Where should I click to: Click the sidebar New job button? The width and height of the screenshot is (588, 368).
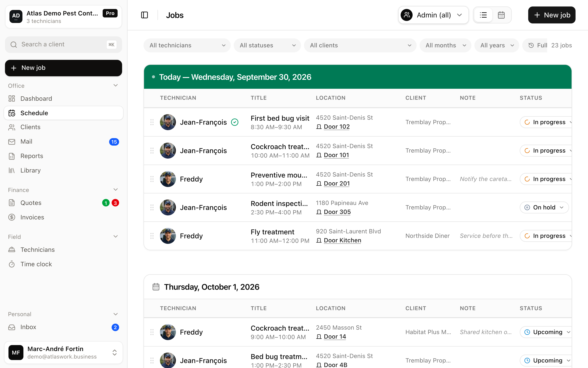63,68
